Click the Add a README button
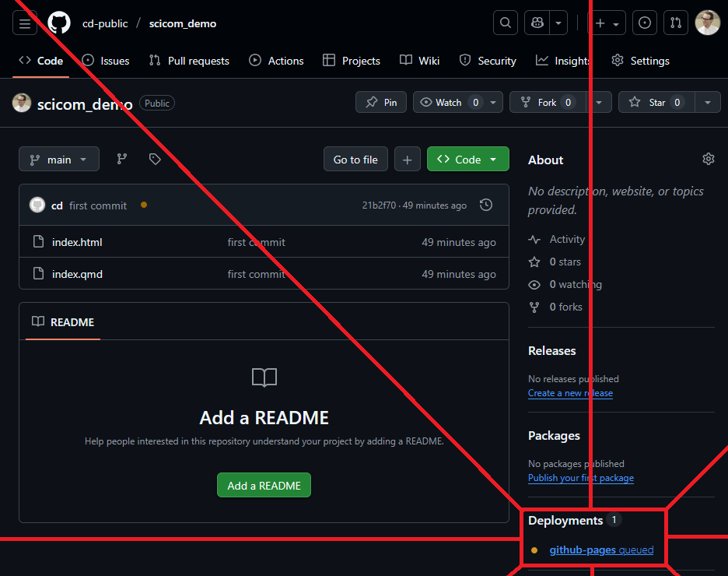Screen dimensions: 728x576 click(x=264, y=486)
